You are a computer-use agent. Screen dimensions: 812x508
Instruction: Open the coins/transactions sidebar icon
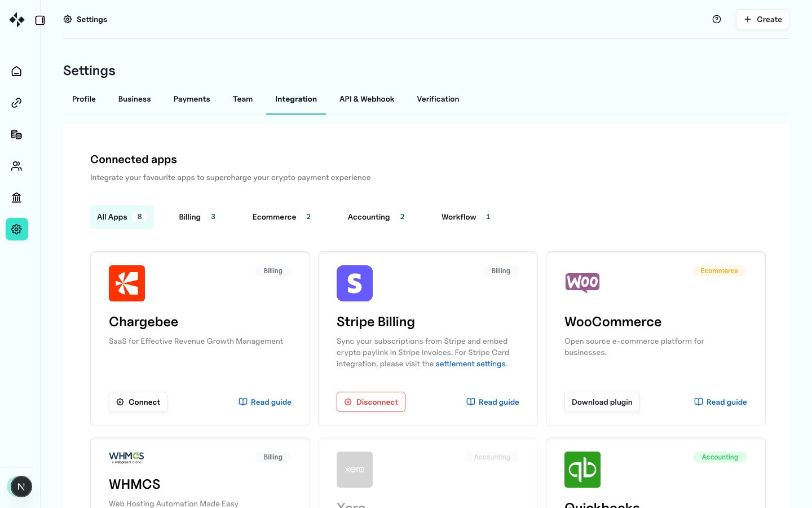pos(16,134)
